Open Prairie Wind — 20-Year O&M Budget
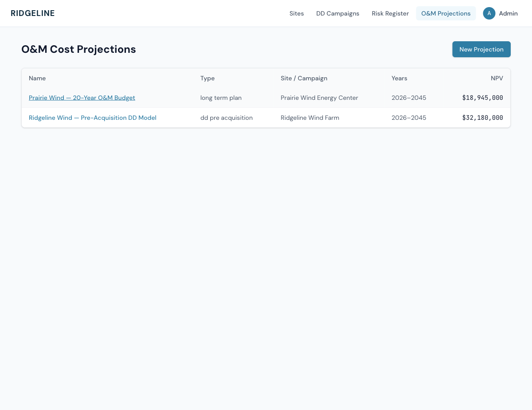Image resolution: width=532 pixels, height=410 pixels. point(82,98)
